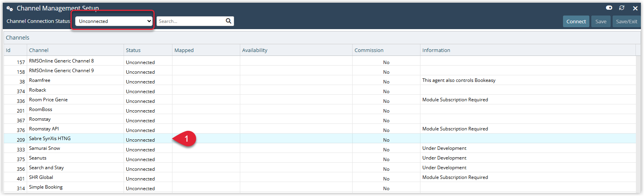Click the commission No for Simple Booking
Viewport: 644px width, 196px height.
point(386,188)
